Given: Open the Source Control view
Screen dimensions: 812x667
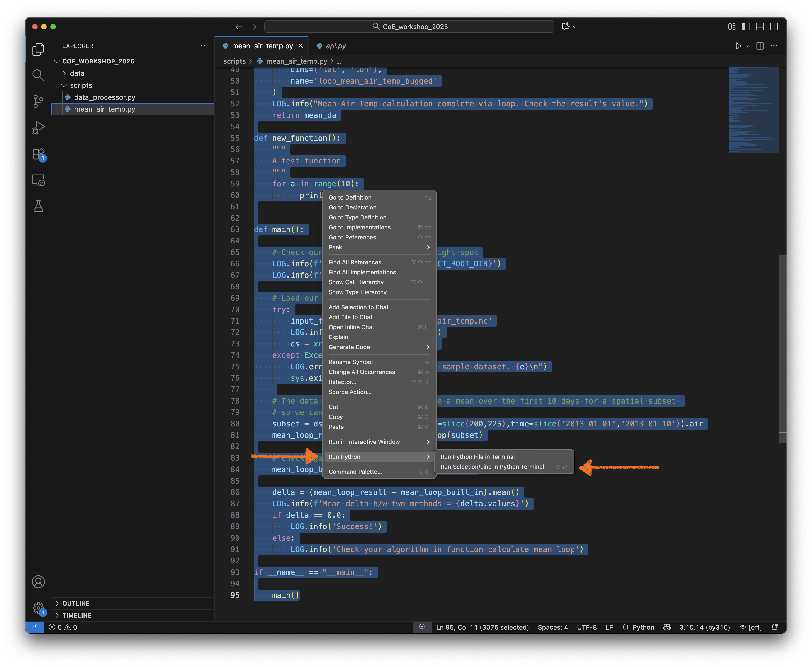Looking at the screenshot, I should point(38,101).
